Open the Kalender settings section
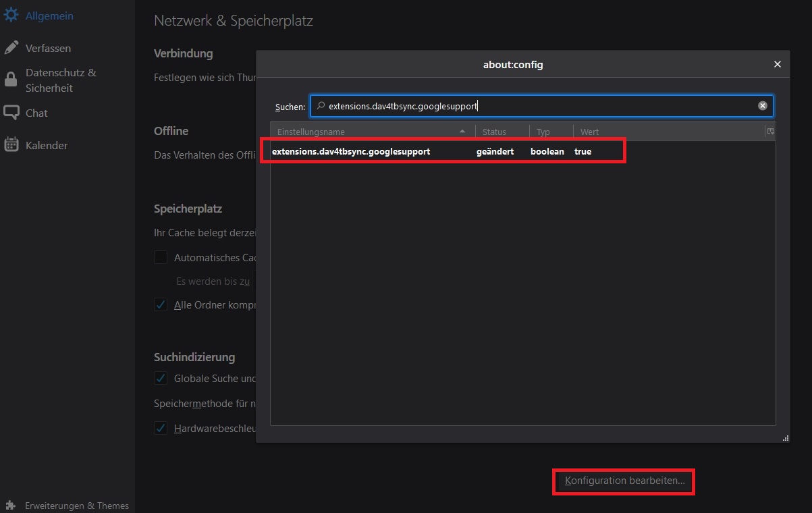Viewport: 812px width, 513px height. (x=47, y=145)
